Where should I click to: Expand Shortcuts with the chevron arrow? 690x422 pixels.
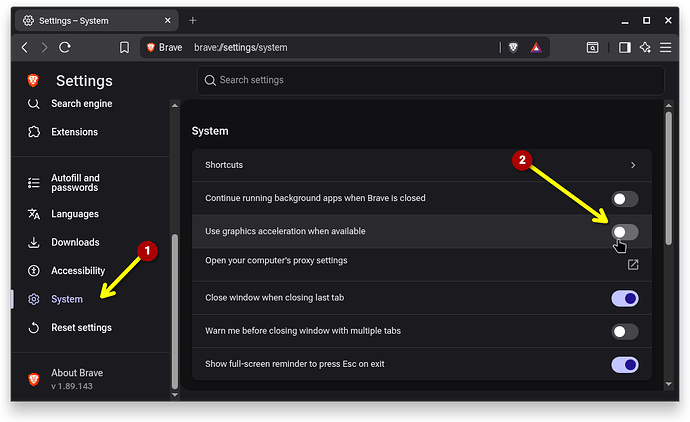(x=633, y=165)
